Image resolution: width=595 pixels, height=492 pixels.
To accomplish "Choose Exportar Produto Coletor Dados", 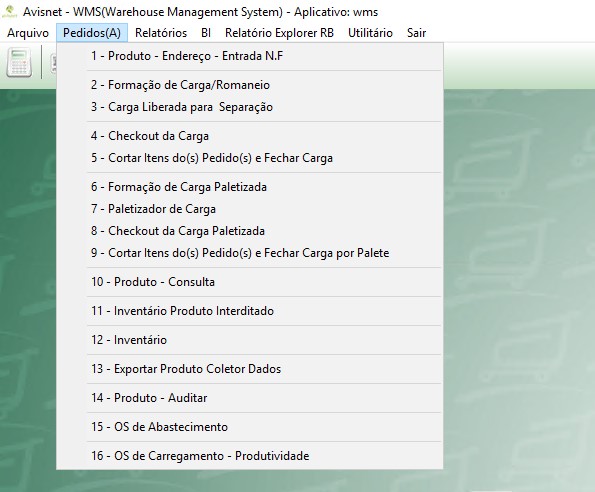I will 250,369.
